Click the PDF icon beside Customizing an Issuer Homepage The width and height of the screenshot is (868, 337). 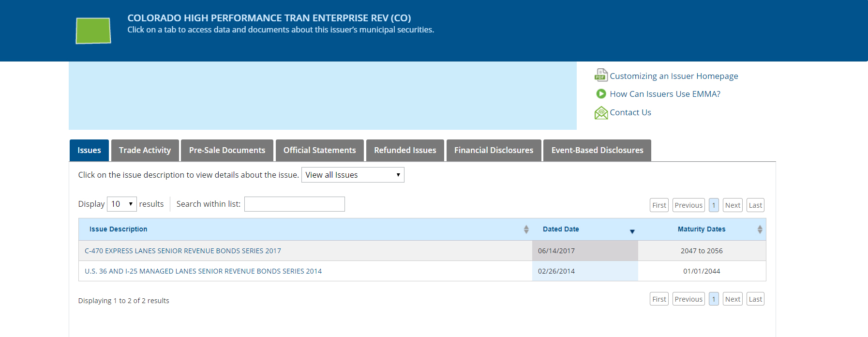[601, 75]
